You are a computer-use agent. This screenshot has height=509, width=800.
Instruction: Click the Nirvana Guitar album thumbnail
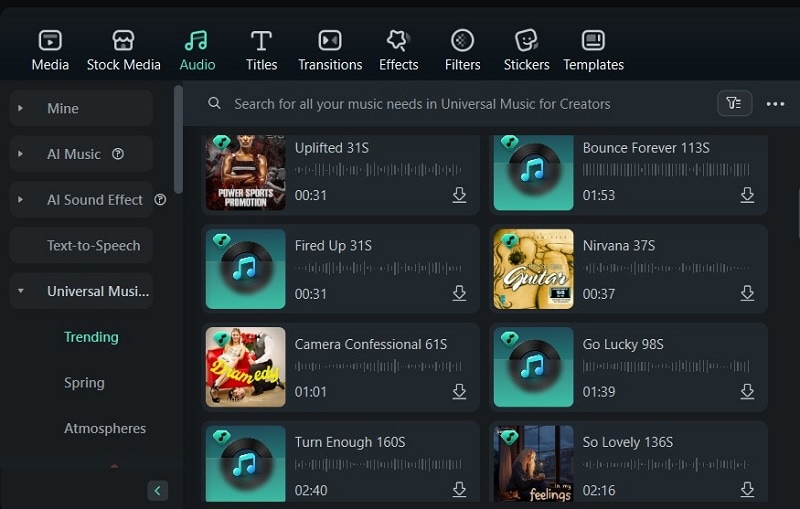coord(533,269)
